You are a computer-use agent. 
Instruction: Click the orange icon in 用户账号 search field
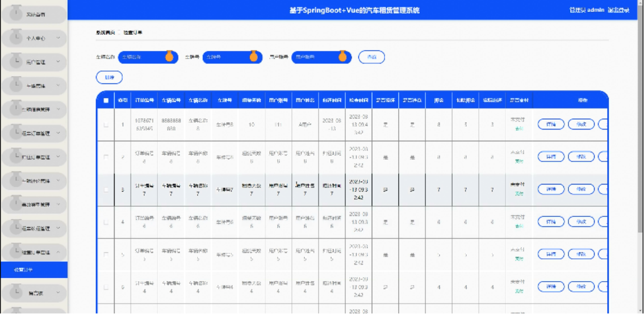tap(342, 57)
